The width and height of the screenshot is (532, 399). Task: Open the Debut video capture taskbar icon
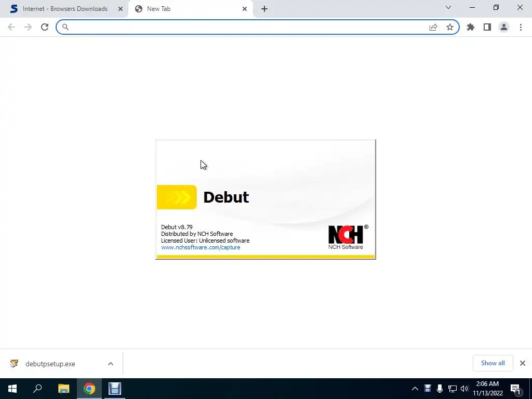point(115,389)
